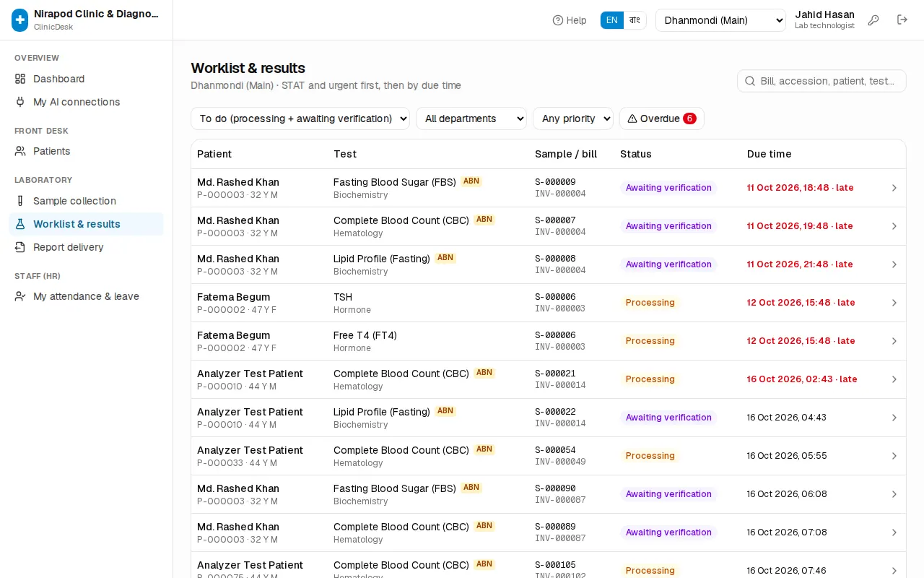
Task: Click the chevron arrow on the S-000021 row
Action: click(x=894, y=379)
